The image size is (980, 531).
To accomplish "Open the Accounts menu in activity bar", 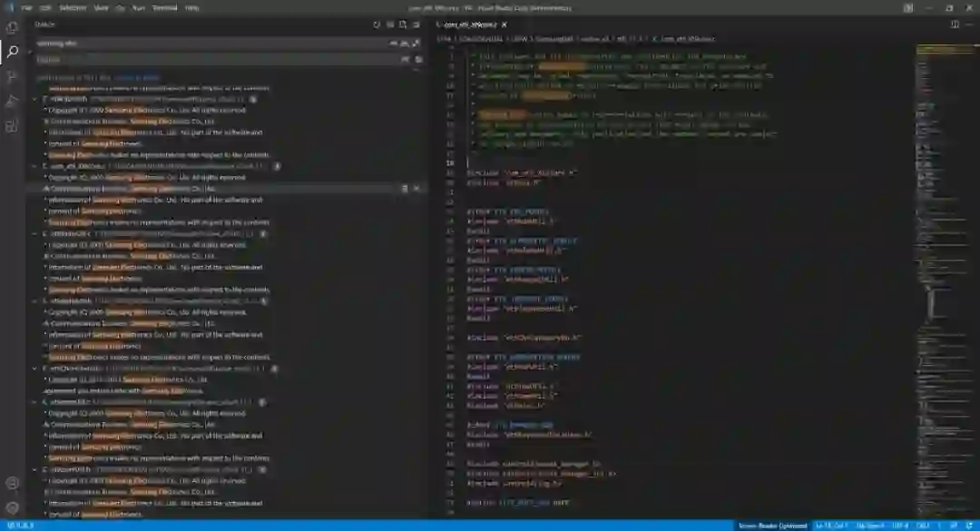I will point(12,484).
